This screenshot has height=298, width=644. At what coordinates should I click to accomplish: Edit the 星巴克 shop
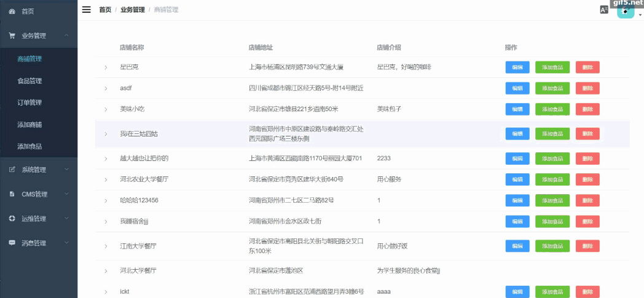[x=517, y=68]
